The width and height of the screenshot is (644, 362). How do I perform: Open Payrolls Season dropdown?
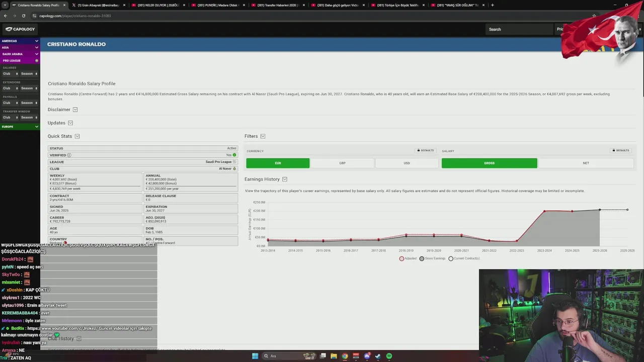[x=29, y=103]
